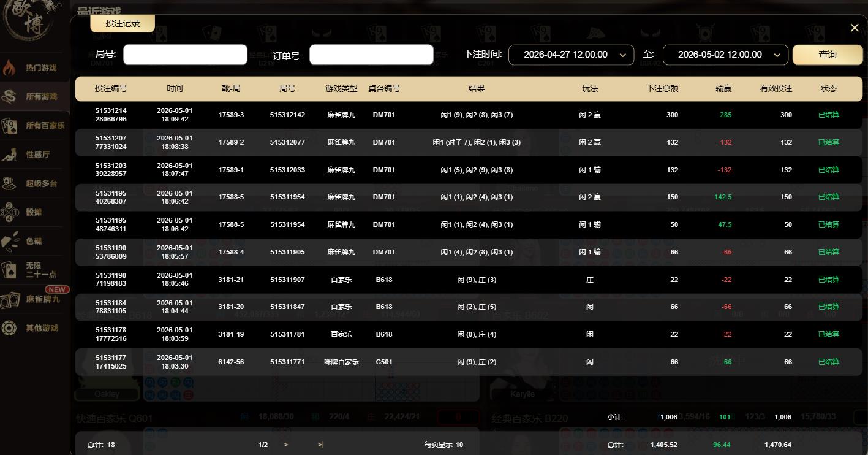Click 投注编号 column header
Viewport: 868px width, 455px height.
click(x=111, y=88)
